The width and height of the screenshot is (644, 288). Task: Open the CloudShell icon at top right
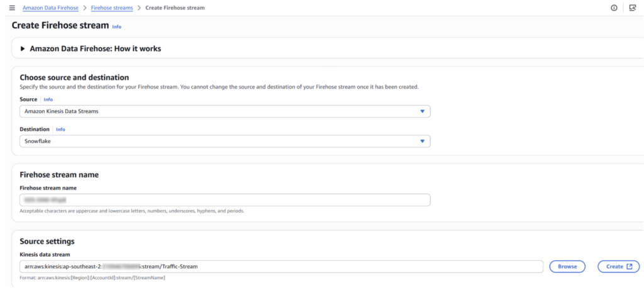tap(633, 8)
